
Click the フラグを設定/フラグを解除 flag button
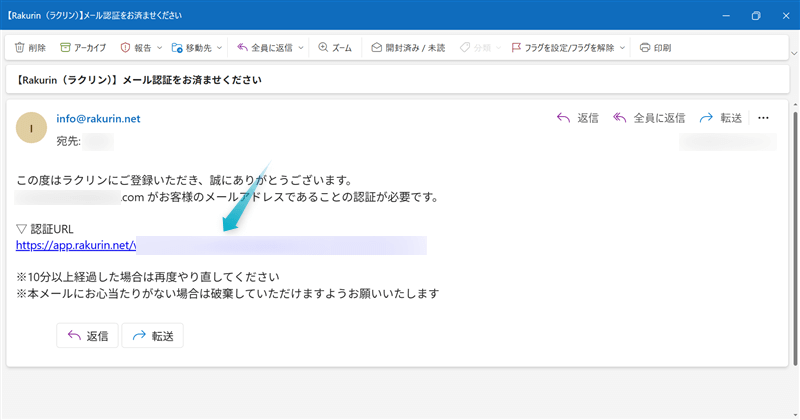click(563, 47)
